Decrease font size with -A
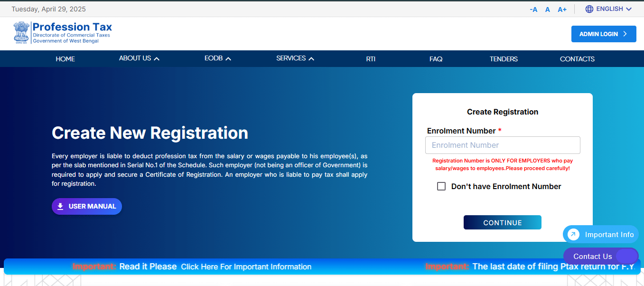This screenshot has height=286, width=644. 533,10
